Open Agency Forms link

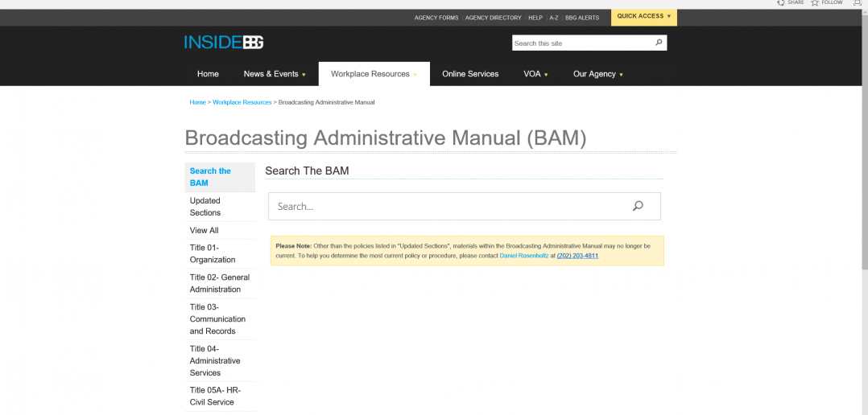[x=436, y=18]
